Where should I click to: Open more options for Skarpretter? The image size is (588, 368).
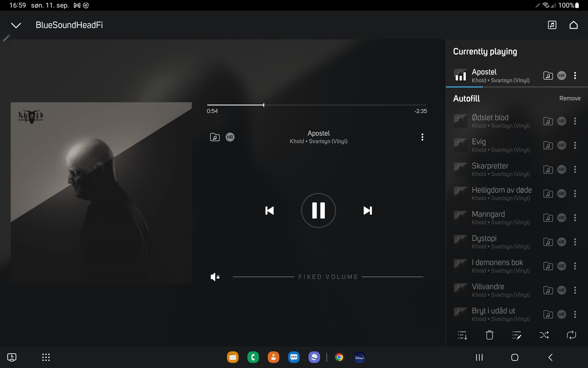pos(575,169)
